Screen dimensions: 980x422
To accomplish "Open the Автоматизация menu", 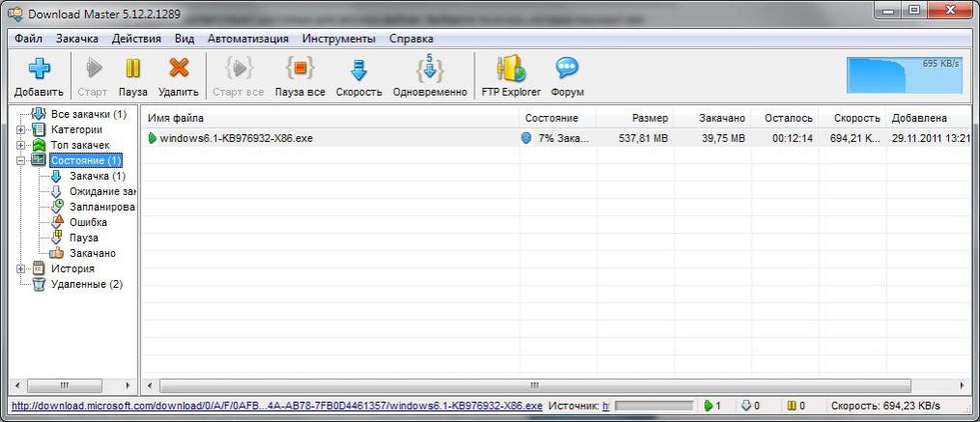I will coord(248,39).
